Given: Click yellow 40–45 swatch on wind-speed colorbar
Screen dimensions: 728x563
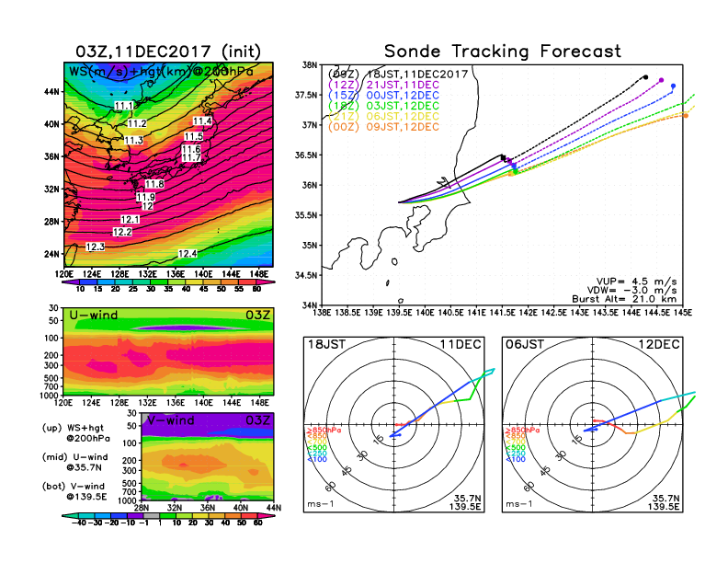Looking at the screenshot, I should coord(195,281).
